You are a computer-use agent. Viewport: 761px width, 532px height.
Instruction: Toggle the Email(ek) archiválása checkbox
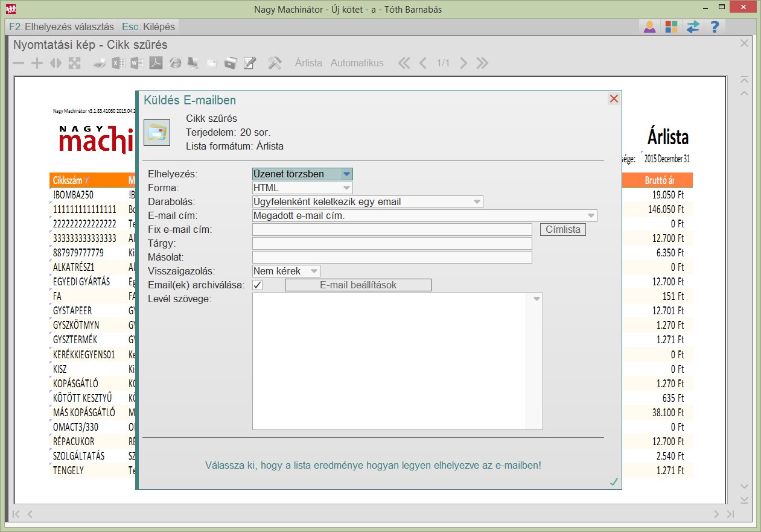pos(258,285)
